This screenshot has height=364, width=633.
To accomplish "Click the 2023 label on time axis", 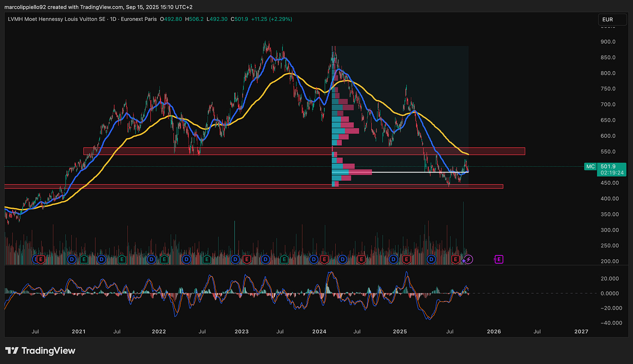I will 241,331.
